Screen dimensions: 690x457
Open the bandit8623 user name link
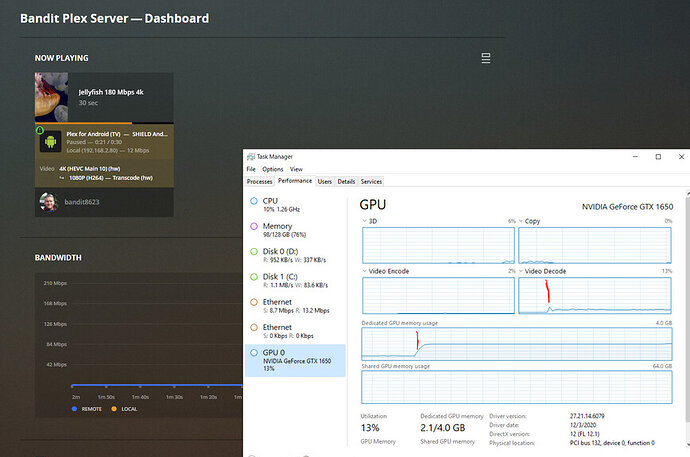[82, 202]
